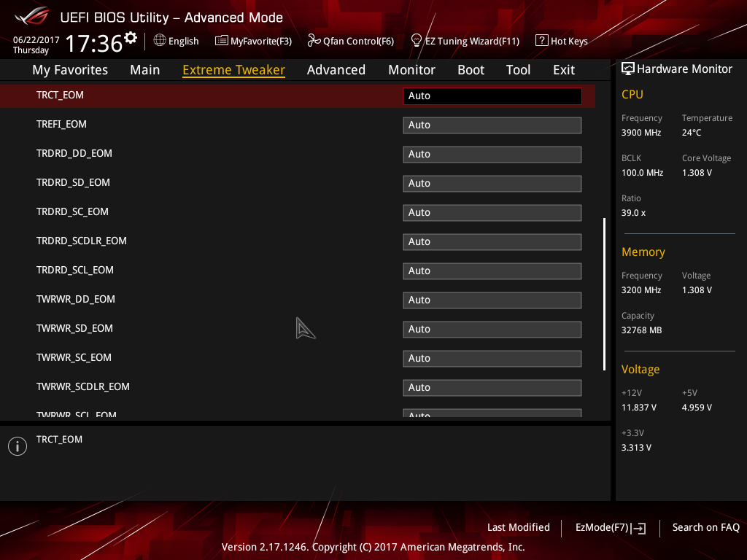Click the CPU frequency 3900 MHz value
747x560 pixels.
click(x=641, y=133)
